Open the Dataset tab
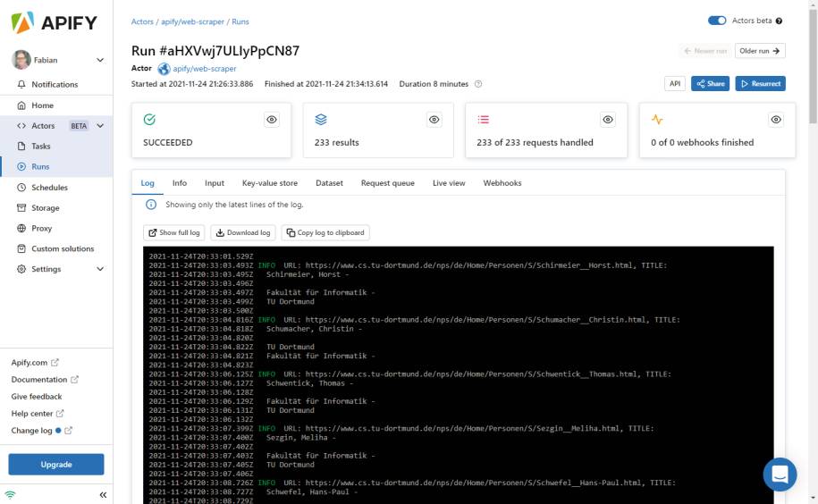This screenshot has height=504, width=818. [329, 183]
